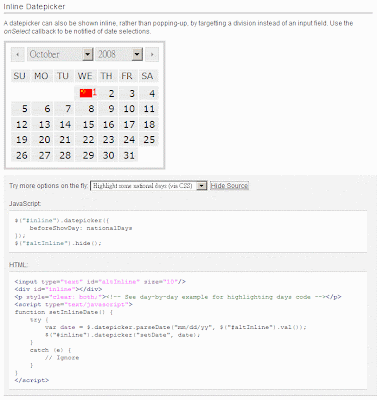The image size is (377, 400).
Task: Click 'Try more options on the fly' label
Action: [x=49, y=186]
